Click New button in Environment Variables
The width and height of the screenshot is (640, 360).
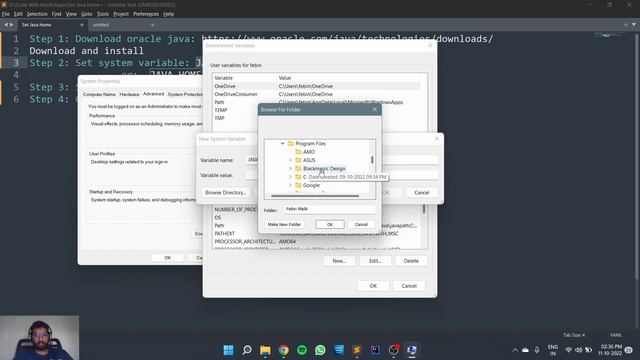[x=339, y=261]
